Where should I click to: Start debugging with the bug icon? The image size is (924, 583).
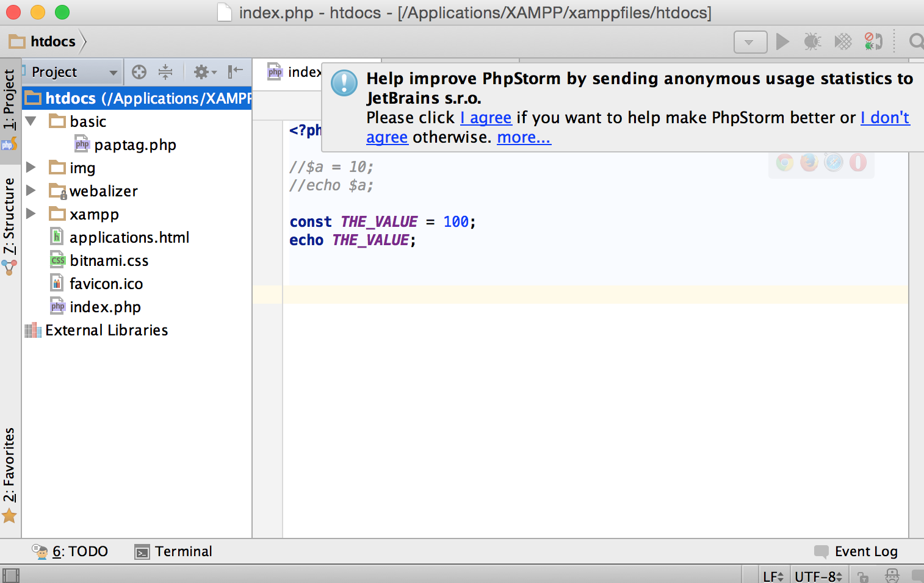(812, 41)
